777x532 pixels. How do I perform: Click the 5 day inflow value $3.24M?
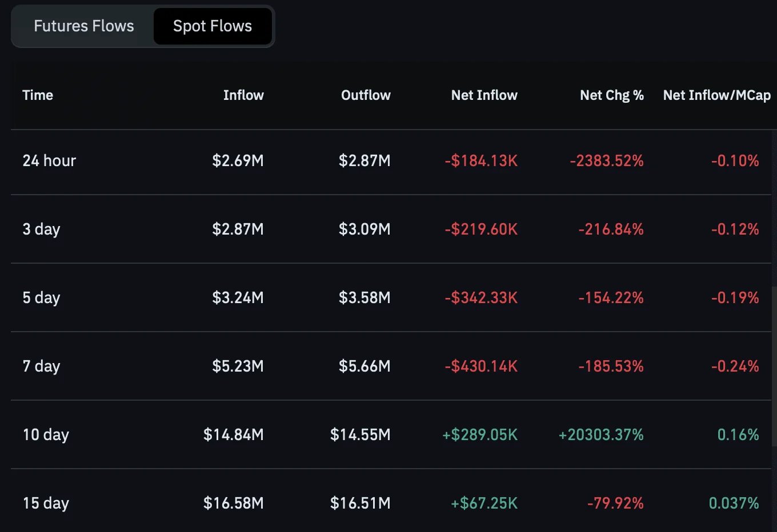(238, 298)
